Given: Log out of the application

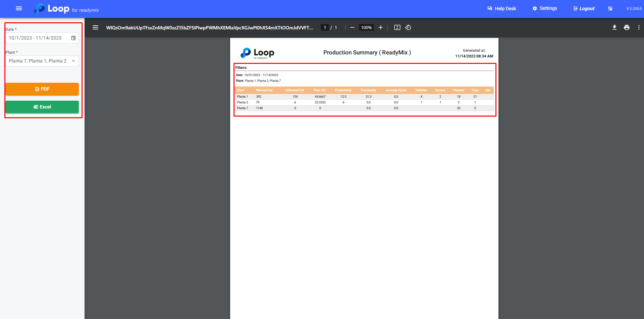Looking at the screenshot, I should tap(584, 8).
